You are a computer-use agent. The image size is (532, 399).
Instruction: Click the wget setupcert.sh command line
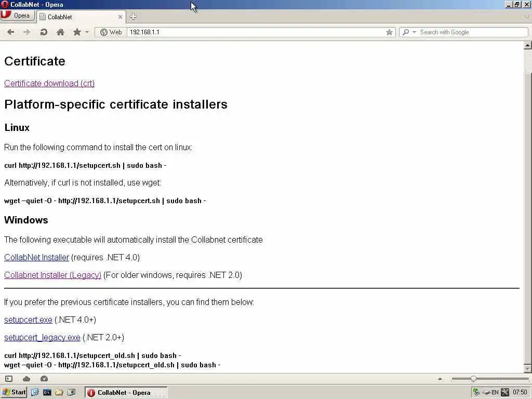tap(105, 201)
